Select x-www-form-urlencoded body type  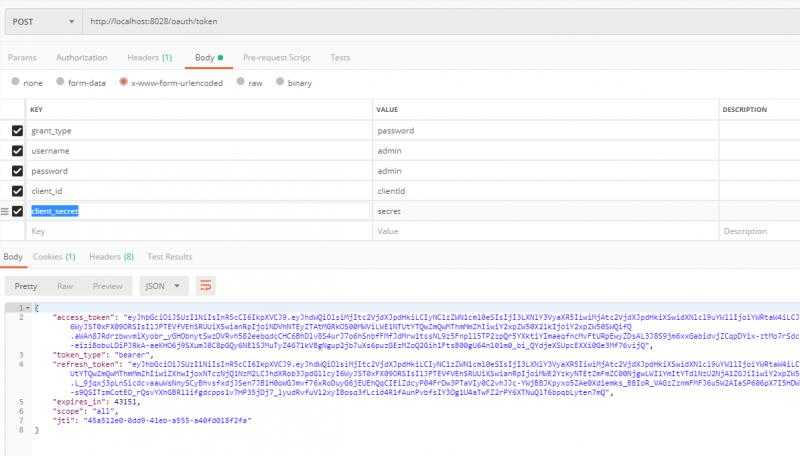123,82
